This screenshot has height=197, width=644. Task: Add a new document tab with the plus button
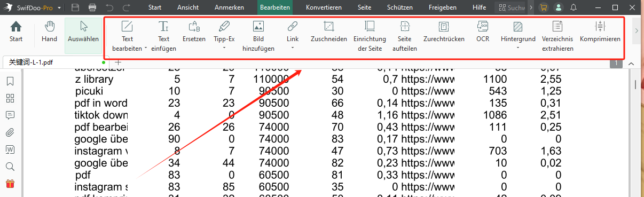(x=118, y=62)
